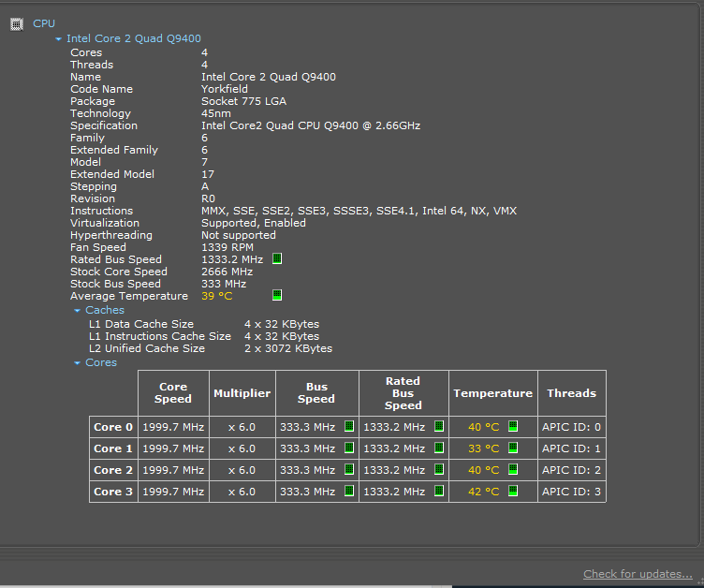
Task: Select the Supported, Enabled virtualization value
Action: pos(253,223)
